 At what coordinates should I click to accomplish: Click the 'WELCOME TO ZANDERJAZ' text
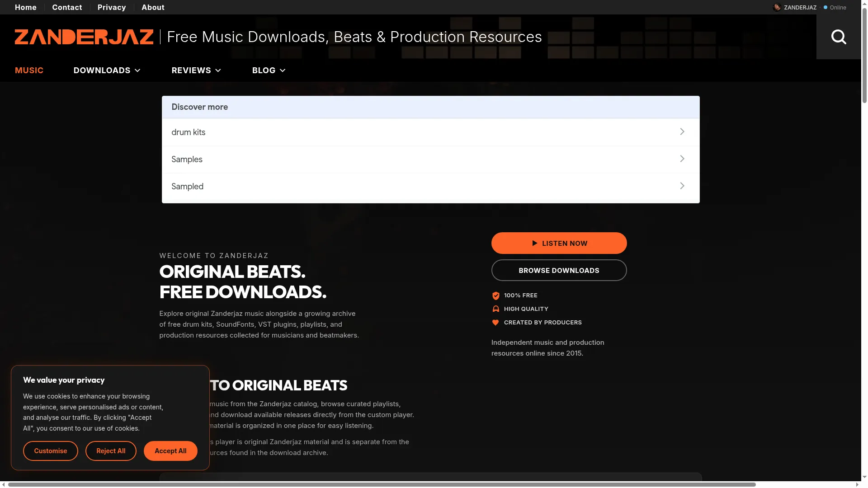[x=214, y=256]
